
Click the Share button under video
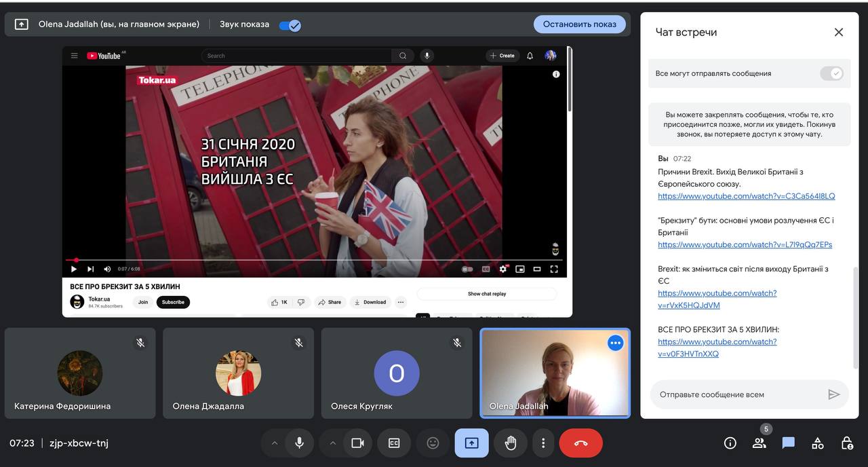point(330,302)
